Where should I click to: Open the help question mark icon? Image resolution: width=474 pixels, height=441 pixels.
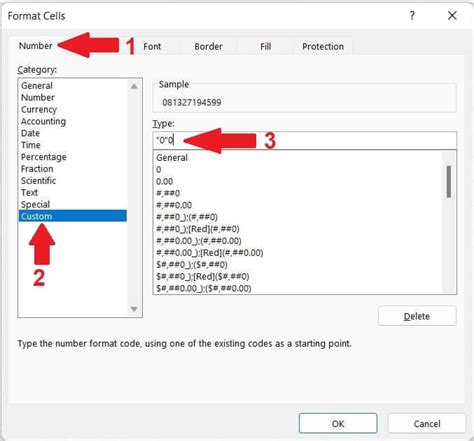pos(412,15)
